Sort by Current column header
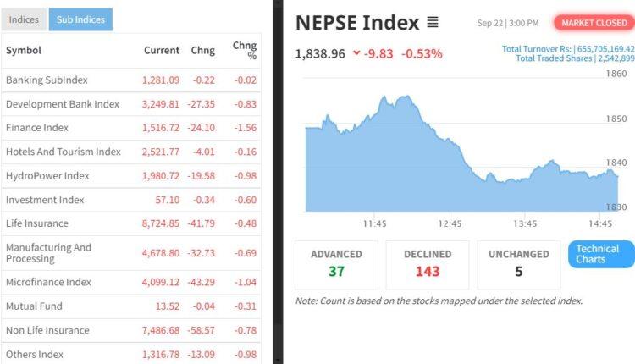635x364 pixels. (161, 50)
